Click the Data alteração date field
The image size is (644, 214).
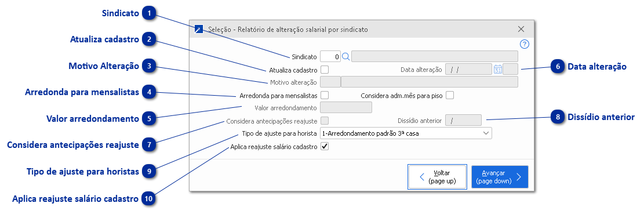(468, 70)
